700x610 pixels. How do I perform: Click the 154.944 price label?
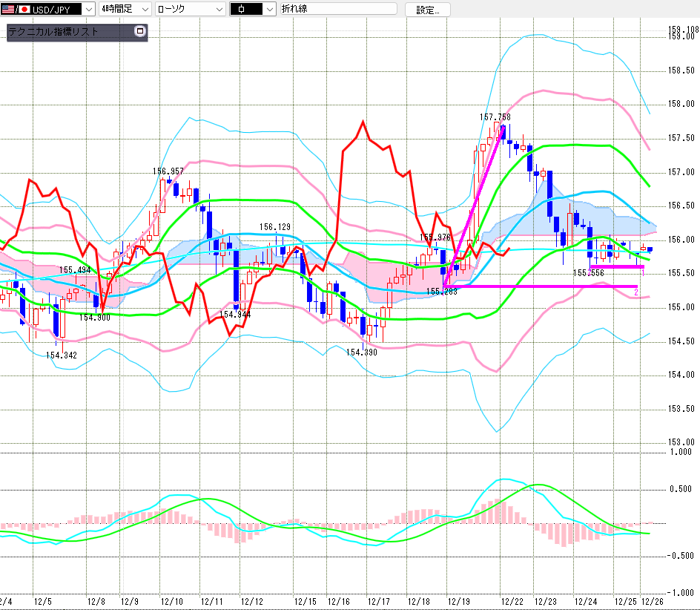[x=236, y=315]
